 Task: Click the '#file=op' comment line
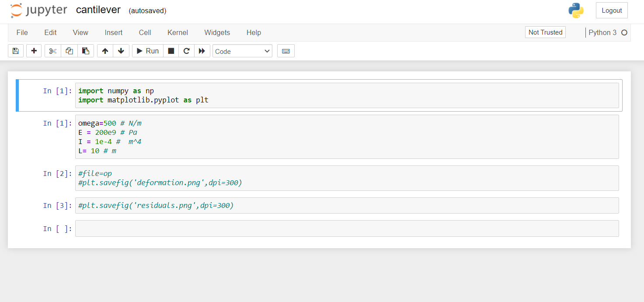pos(95,173)
